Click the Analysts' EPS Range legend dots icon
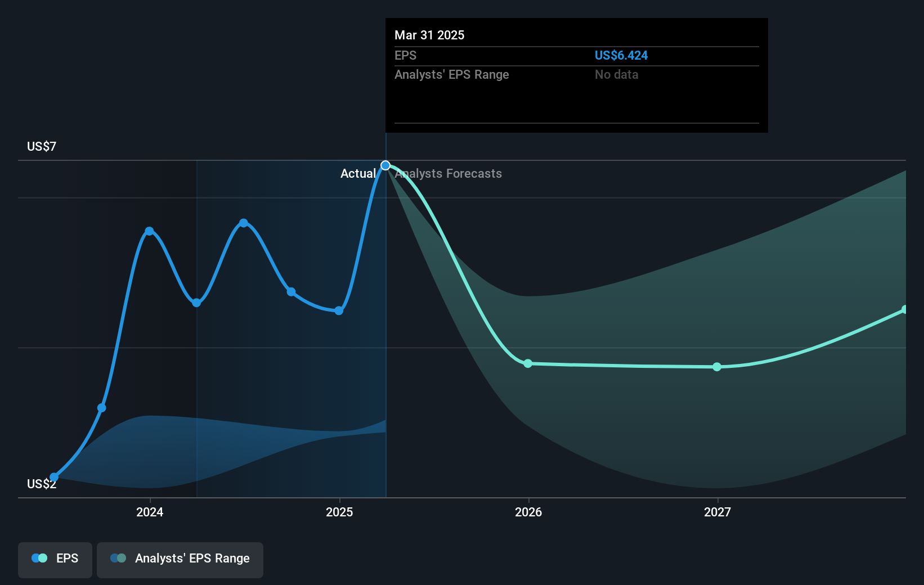This screenshot has height=585, width=924. pos(118,558)
